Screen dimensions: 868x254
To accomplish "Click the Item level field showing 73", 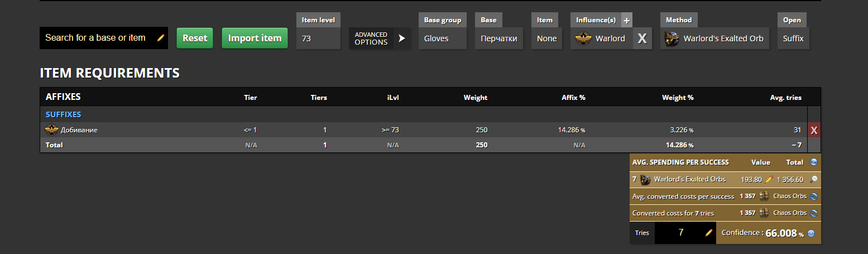I will pos(318,39).
